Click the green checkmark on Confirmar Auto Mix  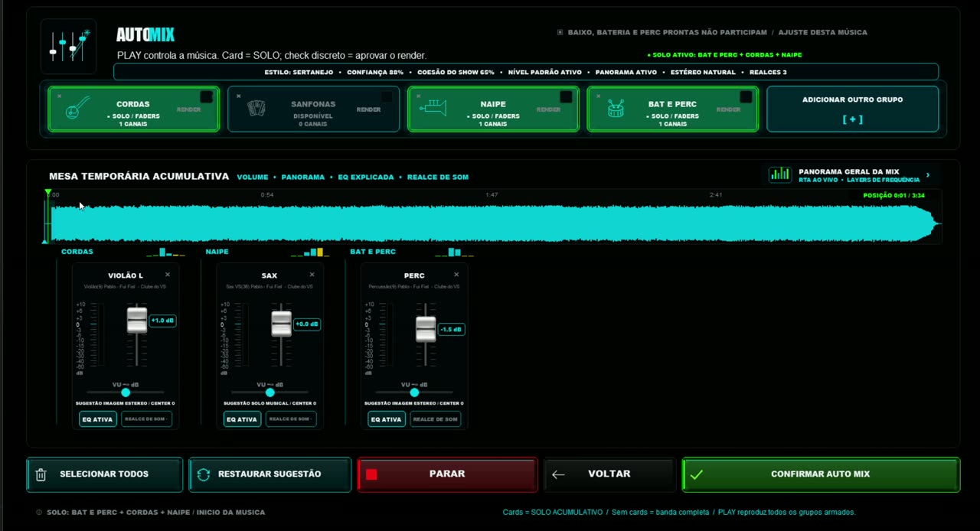pyautogui.click(x=696, y=474)
